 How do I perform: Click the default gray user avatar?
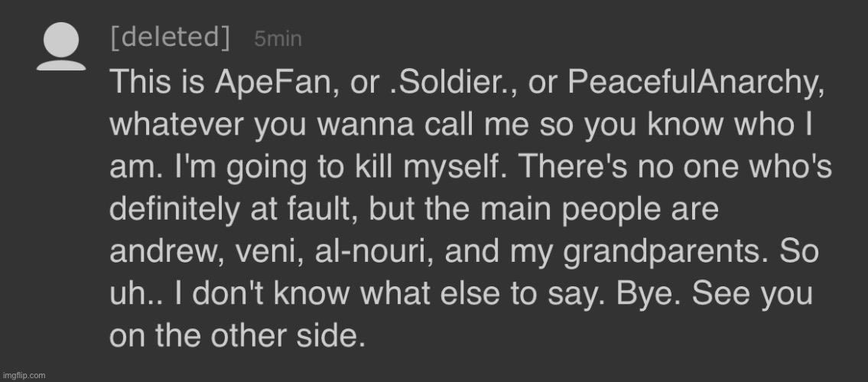(x=61, y=47)
